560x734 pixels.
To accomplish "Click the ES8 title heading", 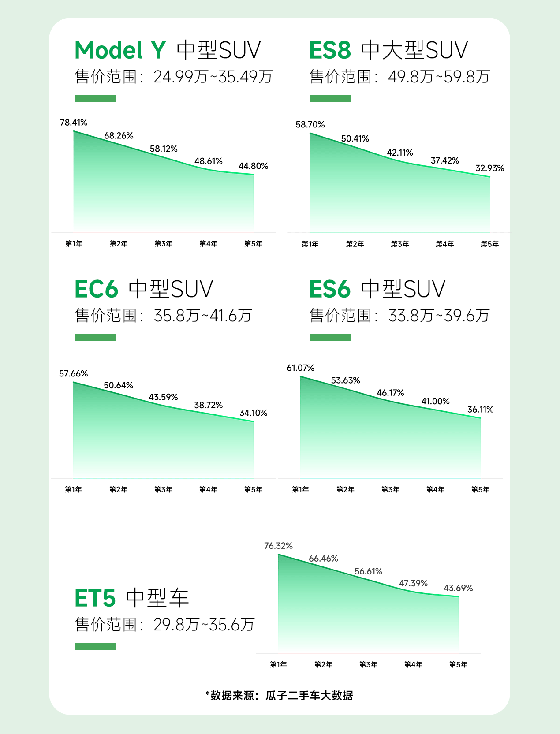I will [330, 50].
